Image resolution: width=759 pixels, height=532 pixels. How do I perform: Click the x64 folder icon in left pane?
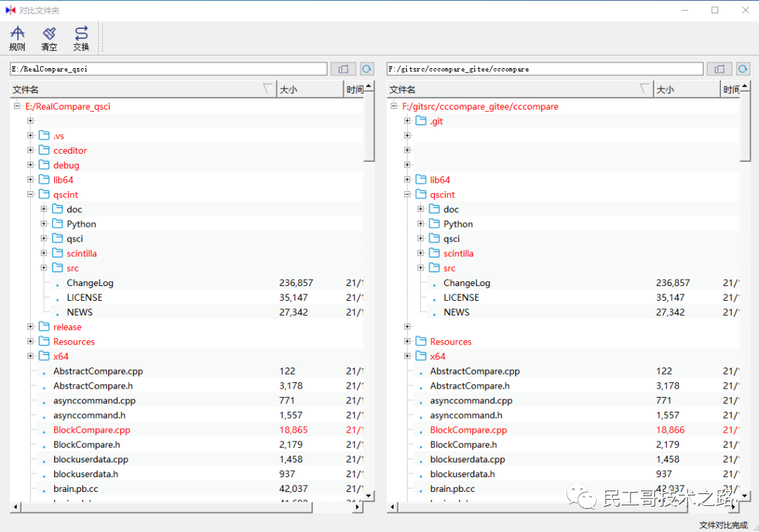click(44, 356)
